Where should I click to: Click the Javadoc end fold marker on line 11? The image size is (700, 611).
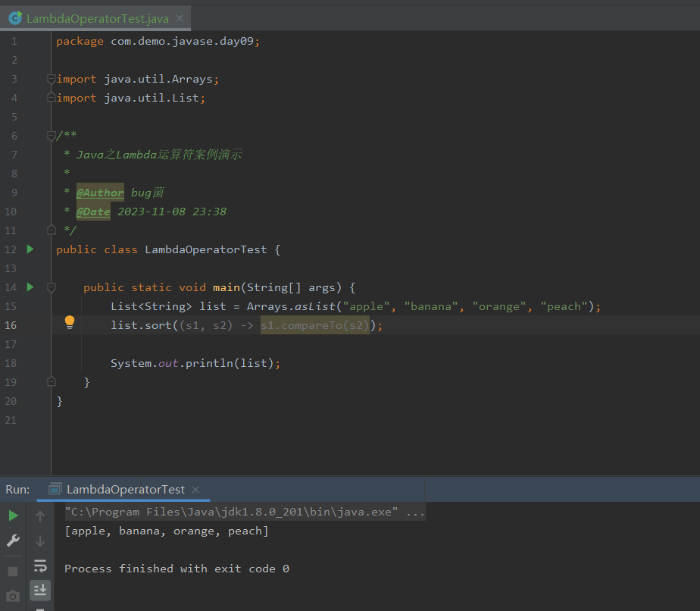tap(52, 230)
